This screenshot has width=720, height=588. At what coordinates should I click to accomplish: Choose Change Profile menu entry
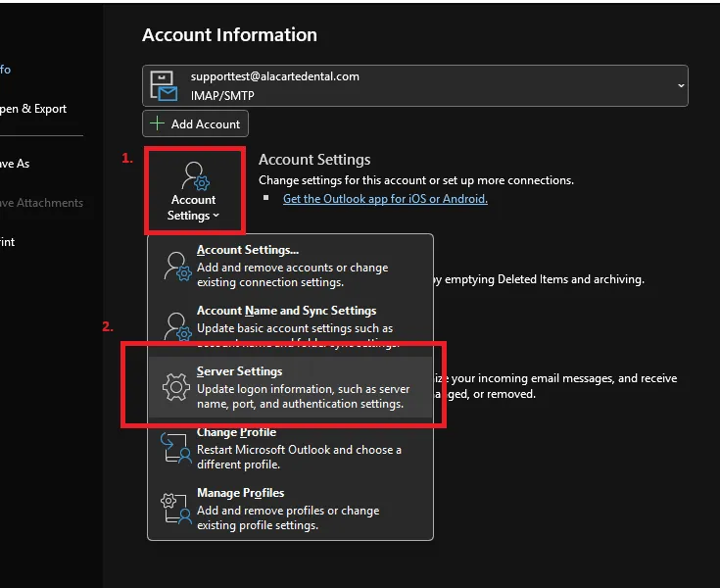[290, 449]
